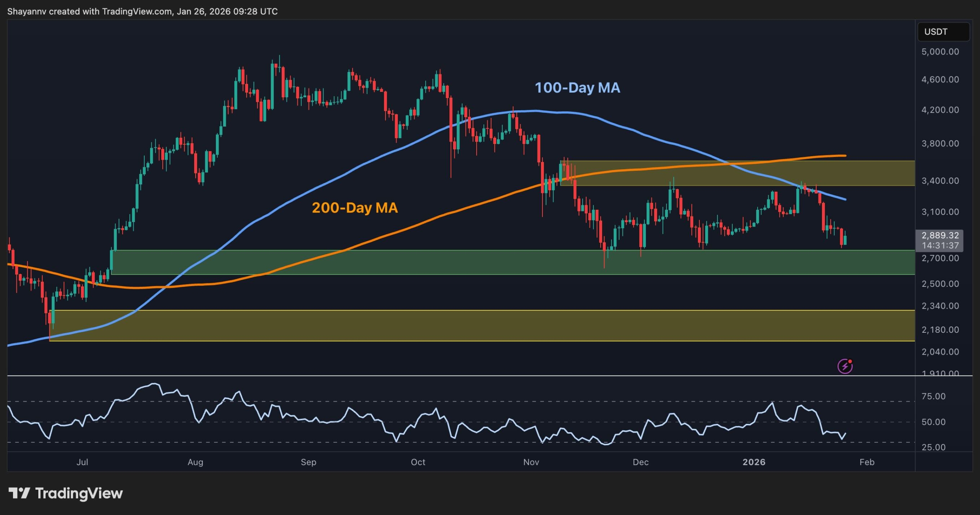Click the TradingView logo at bottom left
The height and width of the screenshot is (515, 980).
pyautogui.click(x=64, y=494)
